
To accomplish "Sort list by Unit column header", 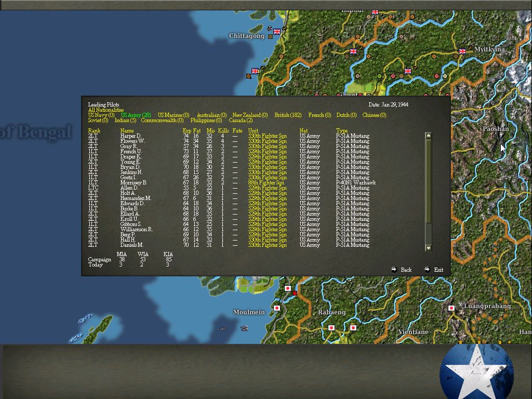I will point(253,130).
